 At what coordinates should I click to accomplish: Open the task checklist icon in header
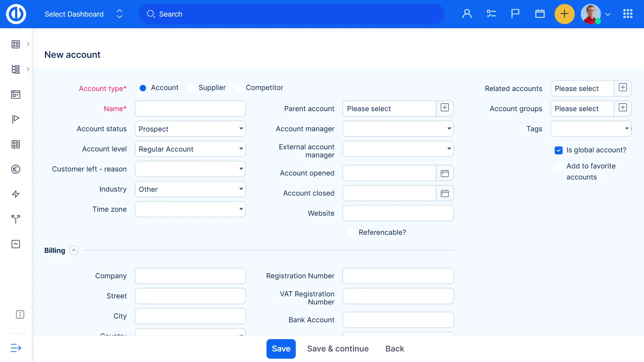(x=491, y=14)
